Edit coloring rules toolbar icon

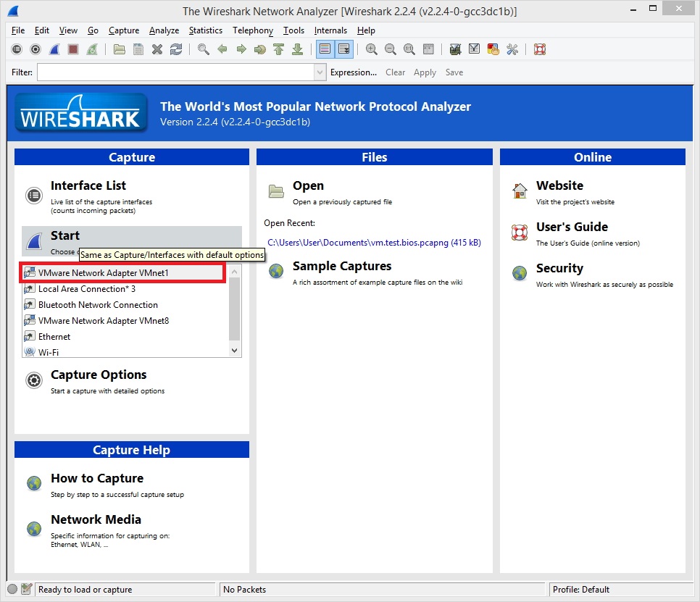pos(493,49)
